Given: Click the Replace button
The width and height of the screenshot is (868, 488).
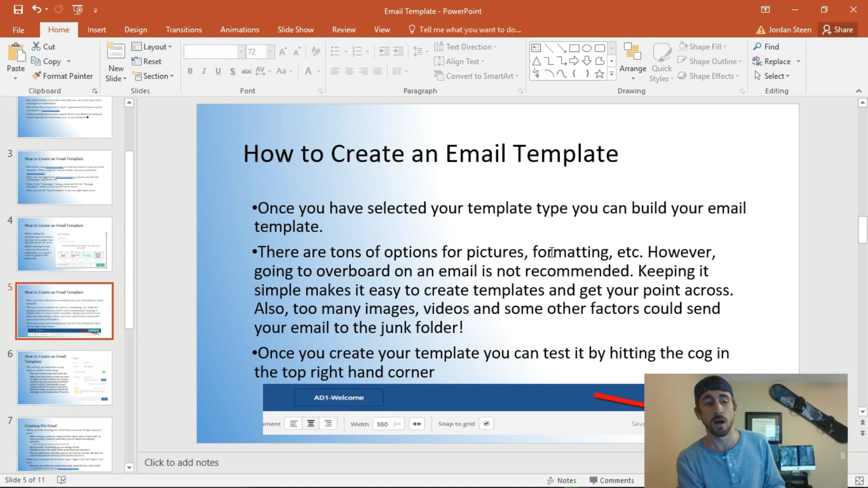Looking at the screenshot, I should coord(772,61).
